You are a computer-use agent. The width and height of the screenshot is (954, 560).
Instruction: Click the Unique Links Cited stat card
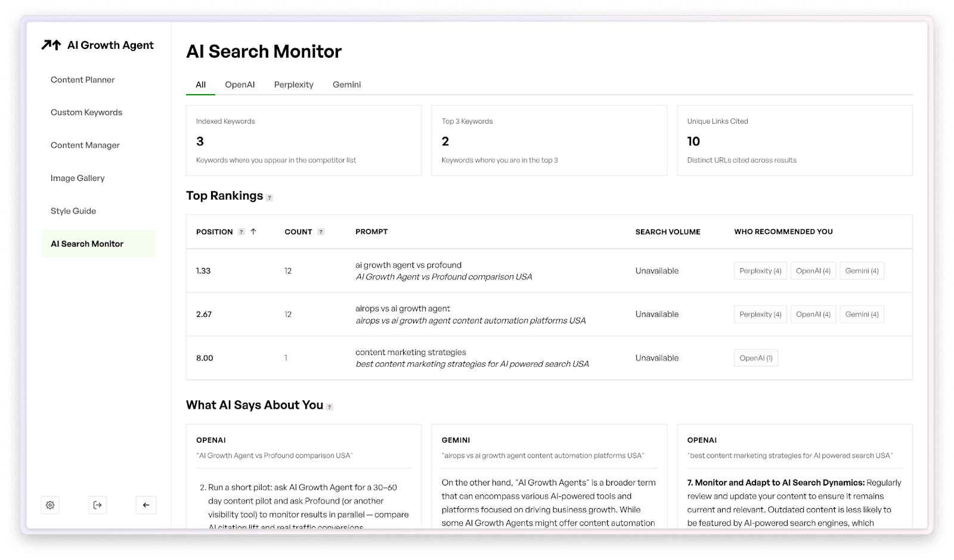[x=795, y=141]
